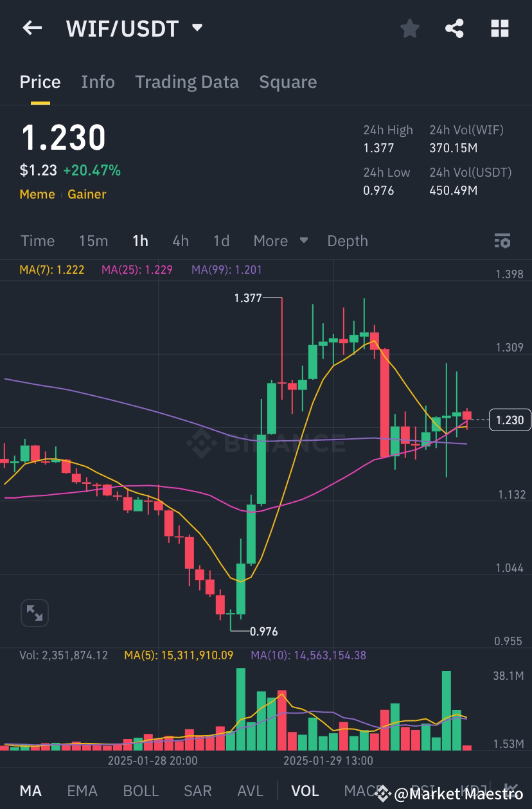Open the Depth view
532x809 pixels.
348,241
